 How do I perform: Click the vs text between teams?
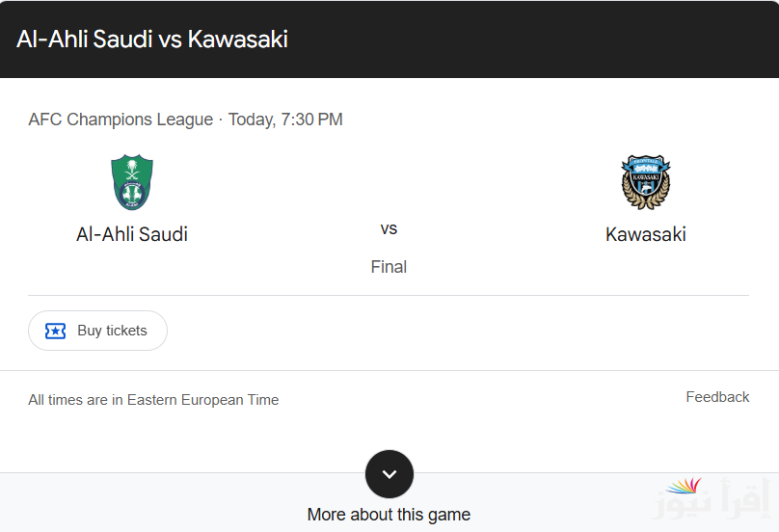point(389,229)
